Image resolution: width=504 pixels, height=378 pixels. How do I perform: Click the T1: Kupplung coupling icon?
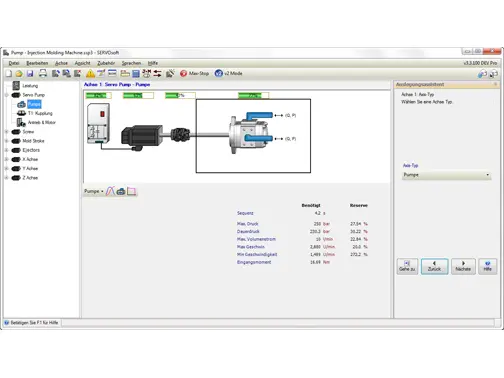21,113
